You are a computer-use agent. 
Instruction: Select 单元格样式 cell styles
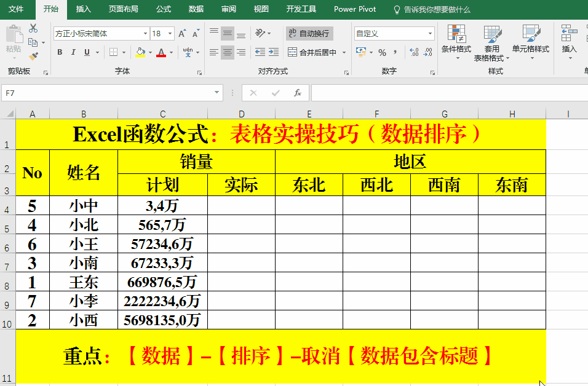point(531,43)
